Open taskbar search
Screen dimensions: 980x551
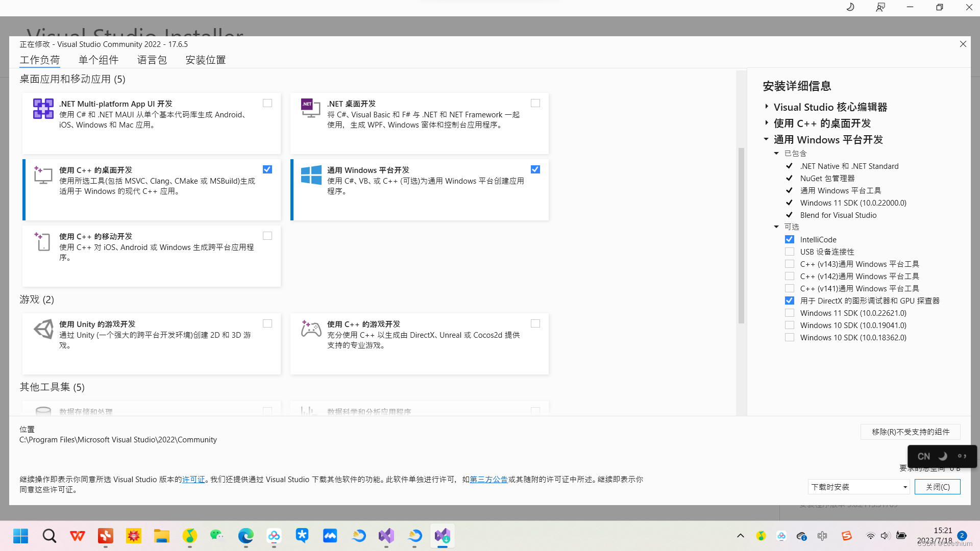tap(50, 536)
